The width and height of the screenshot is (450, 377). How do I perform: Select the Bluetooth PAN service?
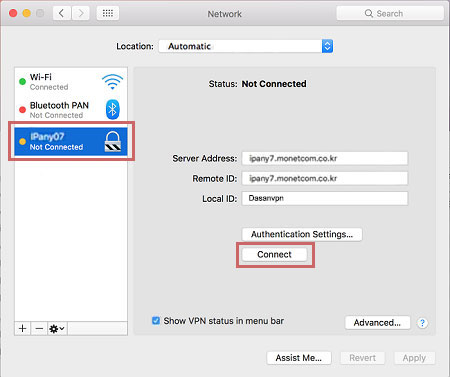point(71,110)
